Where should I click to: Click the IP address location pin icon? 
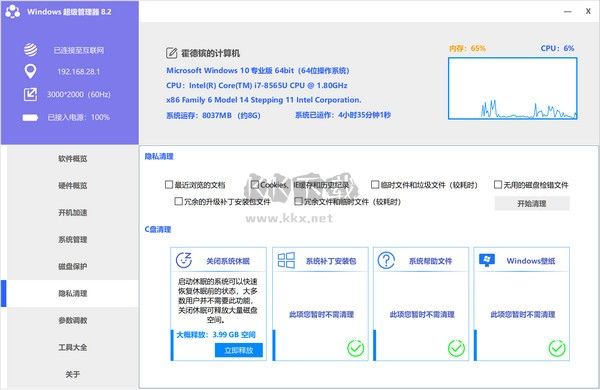tap(30, 71)
